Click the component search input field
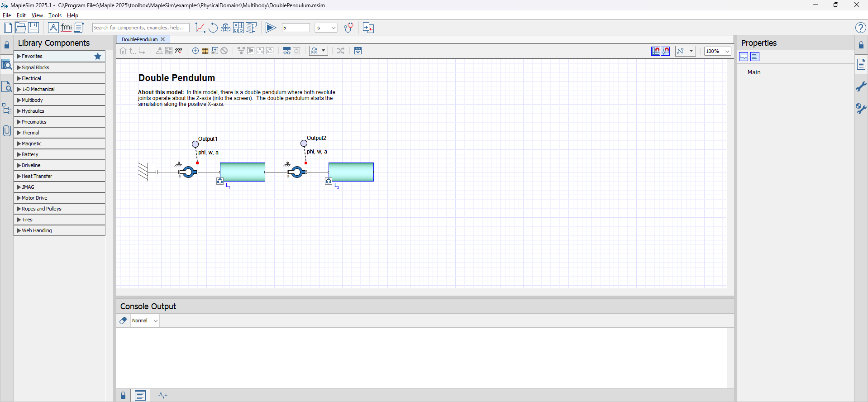Viewport: 868px width, 402px height. [140, 28]
